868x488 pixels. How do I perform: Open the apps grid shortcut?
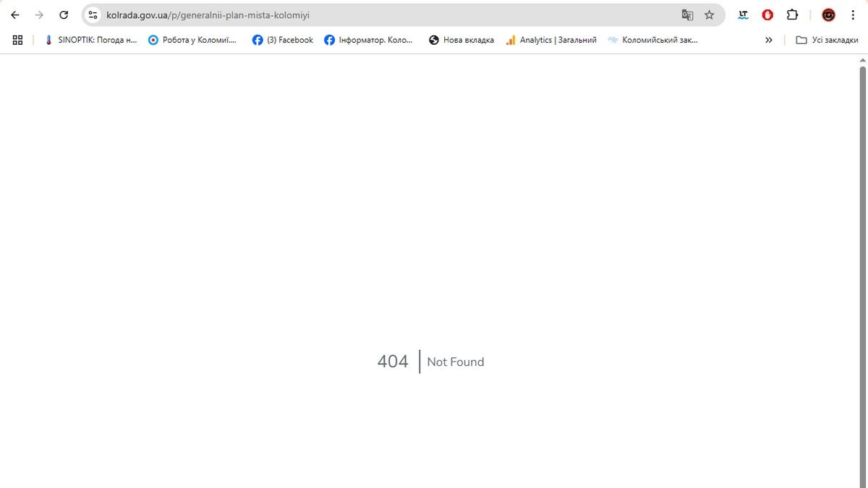(18, 40)
